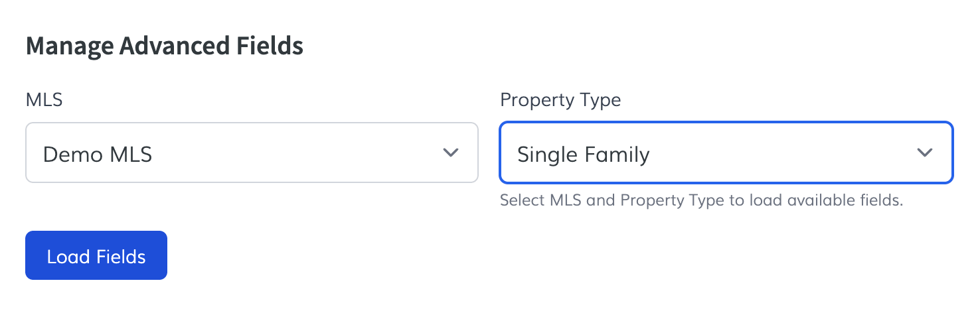
Task: Click the MLS field label
Action: [44, 100]
